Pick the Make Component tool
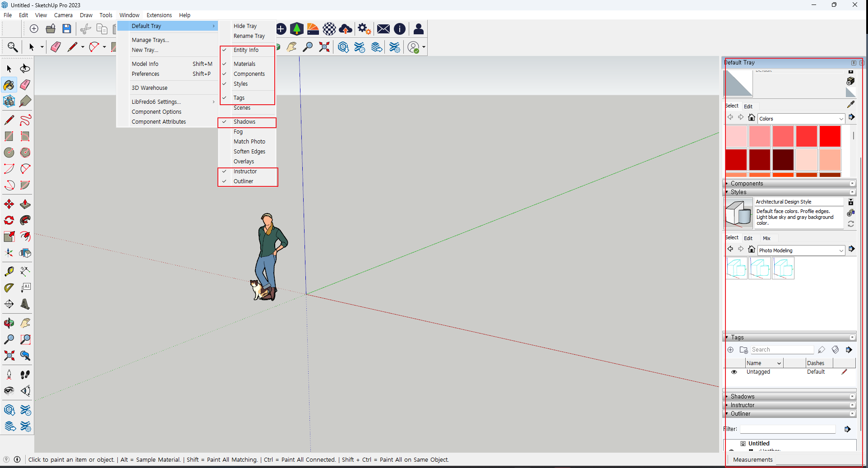The width and height of the screenshot is (868, 468). [9, 101]
